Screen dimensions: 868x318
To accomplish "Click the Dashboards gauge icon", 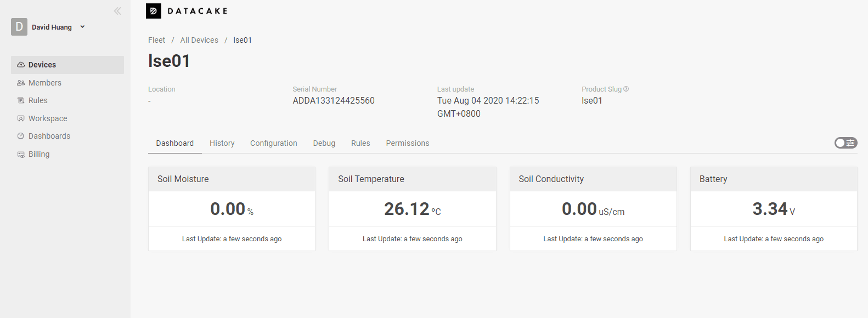I will (x=21, y=136).
